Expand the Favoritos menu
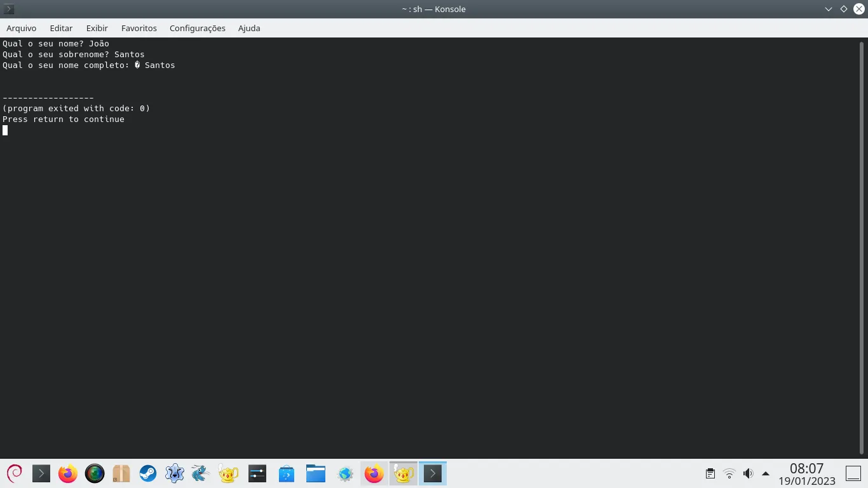This screenshot has width=868, height=488. pyautogui.click(x=139, y=28)
